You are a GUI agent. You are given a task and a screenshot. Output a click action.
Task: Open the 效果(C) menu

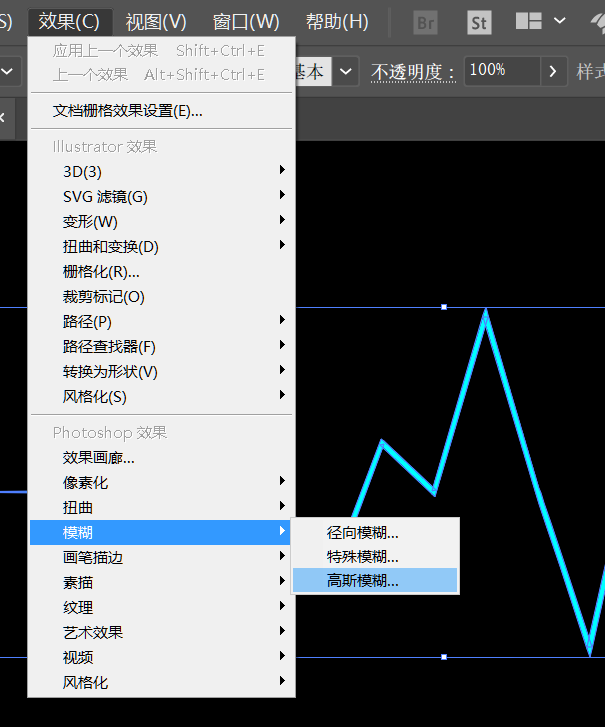coord(70,21)
